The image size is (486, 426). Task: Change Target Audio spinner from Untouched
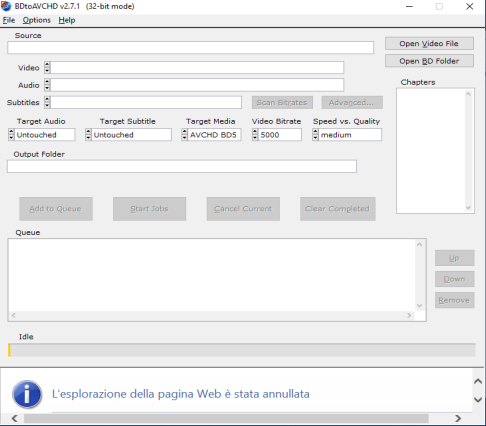(11, 135)
